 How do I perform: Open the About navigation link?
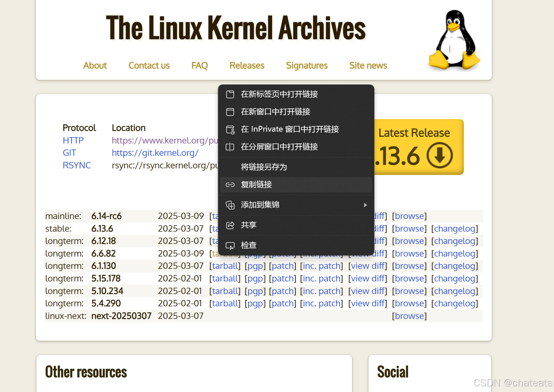point(95,65)
